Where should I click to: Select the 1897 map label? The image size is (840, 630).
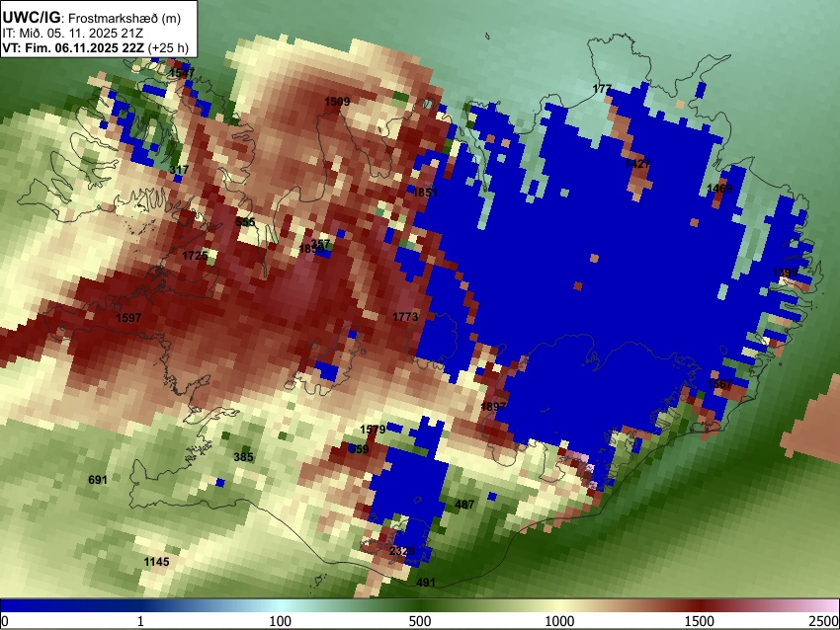coord(493,406)
